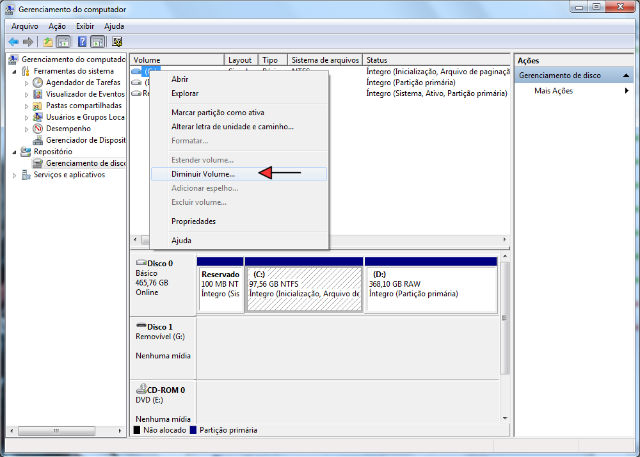Choose Explorar from the context menu
The width and height of the screenshot is (640, 457).
click(x=239, y=93)
